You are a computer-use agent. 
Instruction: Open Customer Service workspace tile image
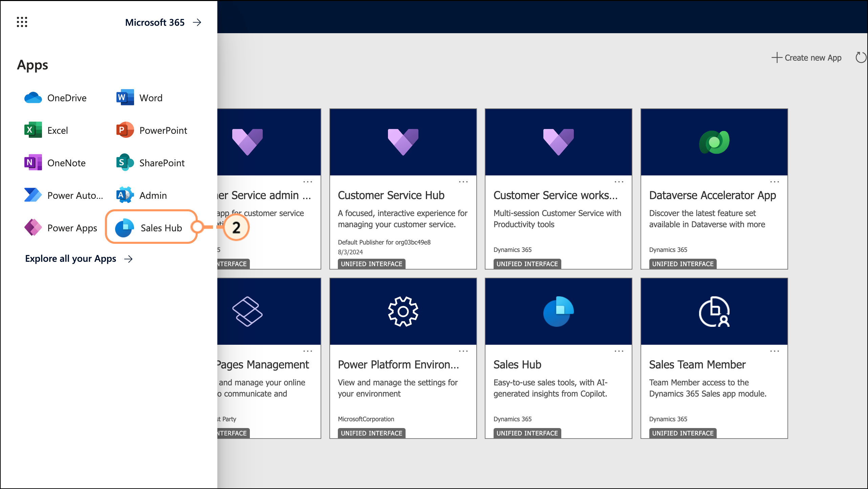[x=559, y=142]
